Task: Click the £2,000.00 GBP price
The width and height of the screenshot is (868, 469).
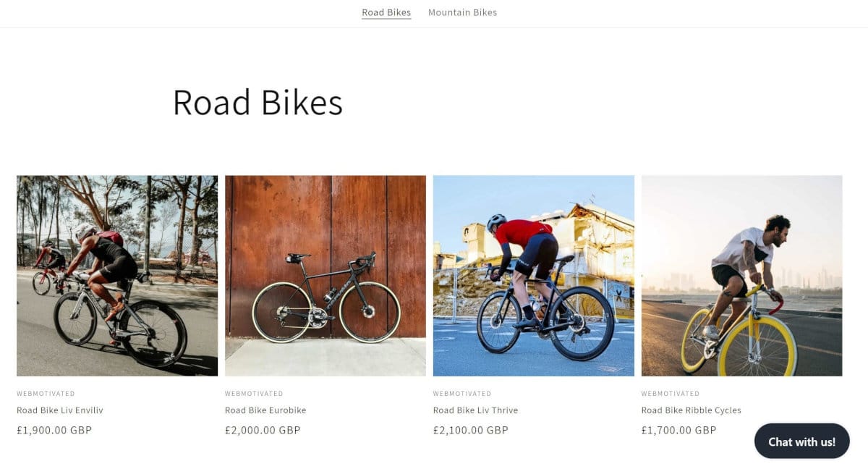Action: [263, 430]
